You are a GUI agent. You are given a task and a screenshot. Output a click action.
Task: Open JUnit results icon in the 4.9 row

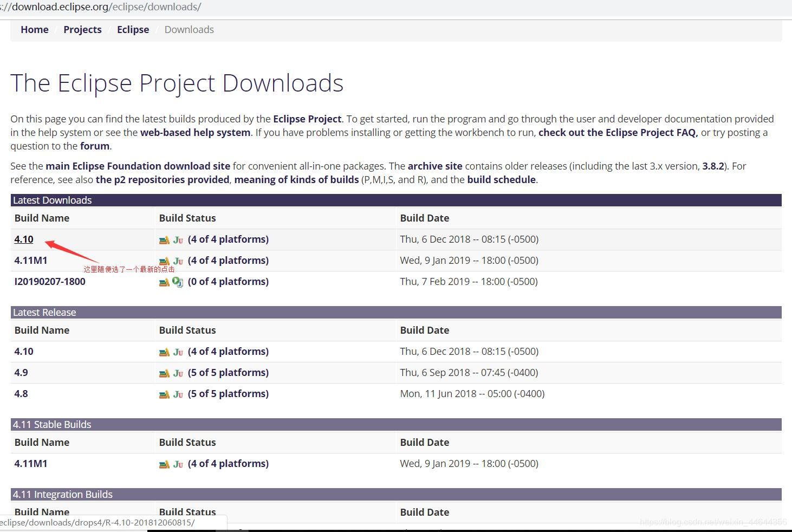click(178, 373)
